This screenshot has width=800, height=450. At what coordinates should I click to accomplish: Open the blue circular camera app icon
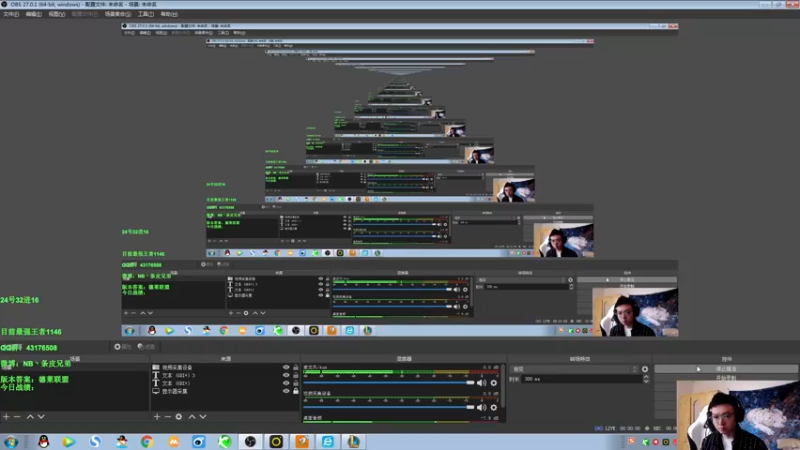point(198,442)
